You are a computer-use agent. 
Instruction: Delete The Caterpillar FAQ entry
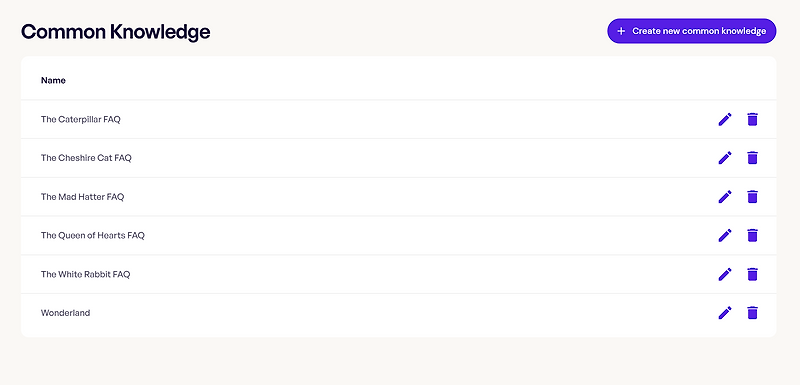[752, 119]
